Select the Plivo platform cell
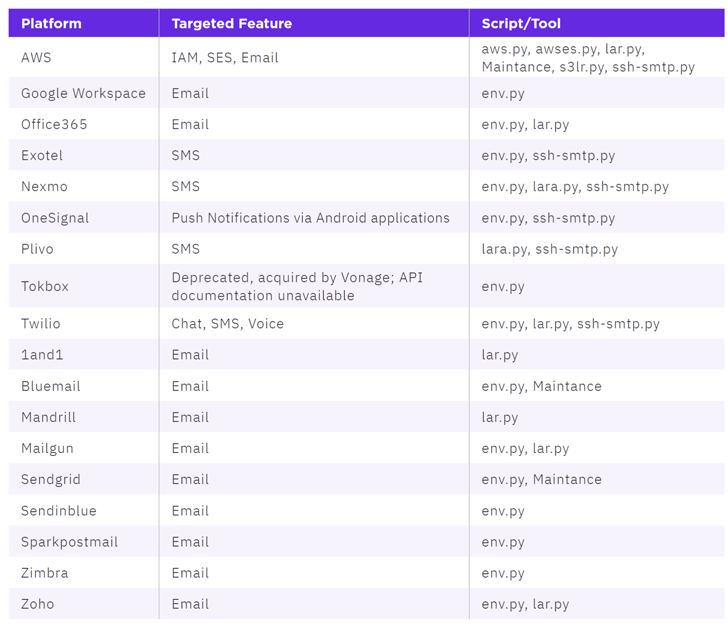The width and height of the screenshot is (728, 627). tap(37, 249)
